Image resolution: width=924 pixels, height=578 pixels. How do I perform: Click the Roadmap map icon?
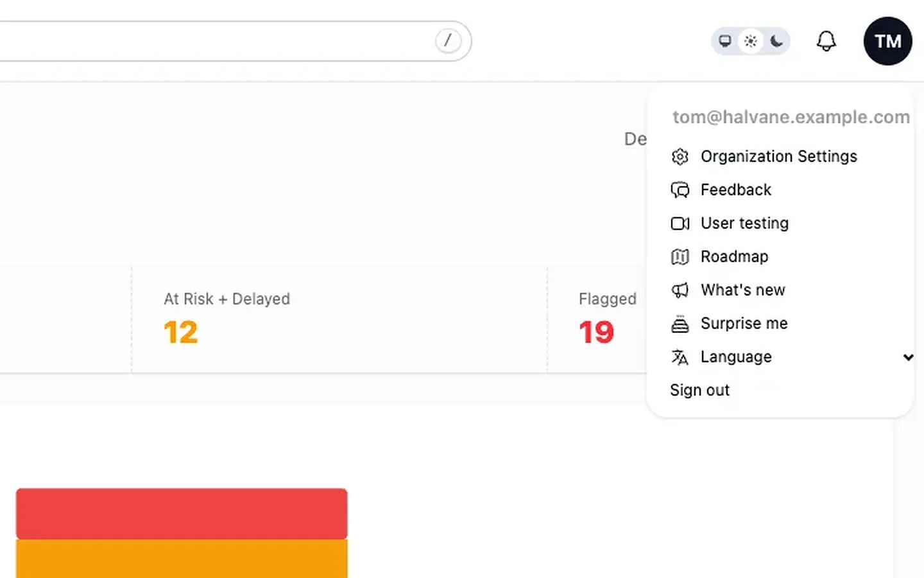(x=680, y=256)
